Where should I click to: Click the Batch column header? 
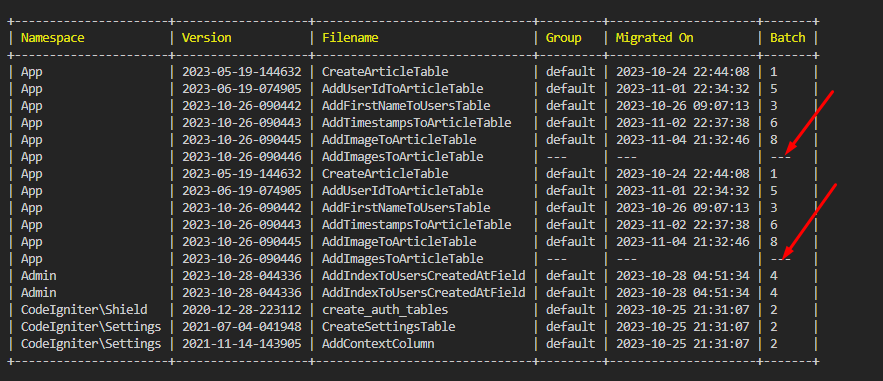click(787, 38)
